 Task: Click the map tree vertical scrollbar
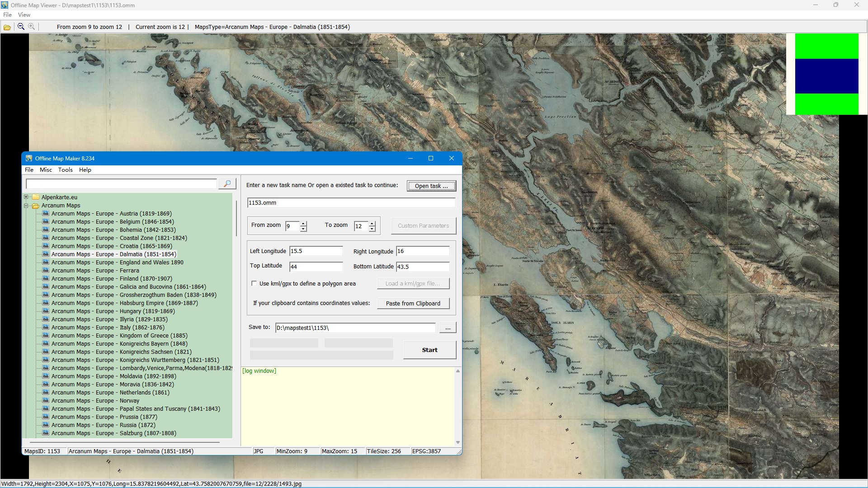tap(236, 219)
